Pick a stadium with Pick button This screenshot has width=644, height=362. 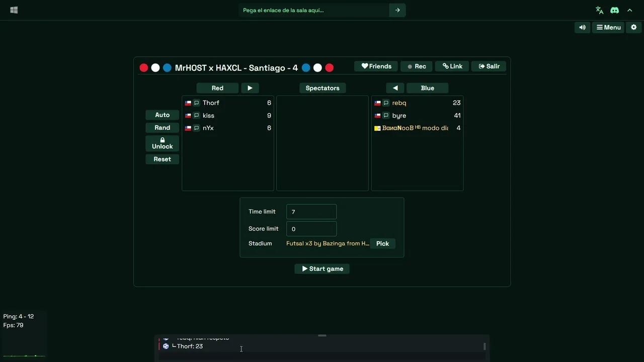pyautogui.click(x=382, y=243)
